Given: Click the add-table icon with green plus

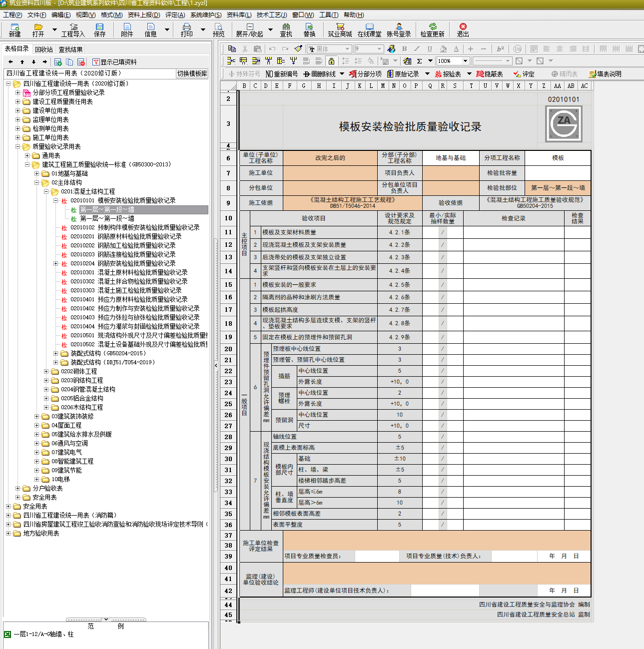Looking at the screenshot, I should click(58, 62).
